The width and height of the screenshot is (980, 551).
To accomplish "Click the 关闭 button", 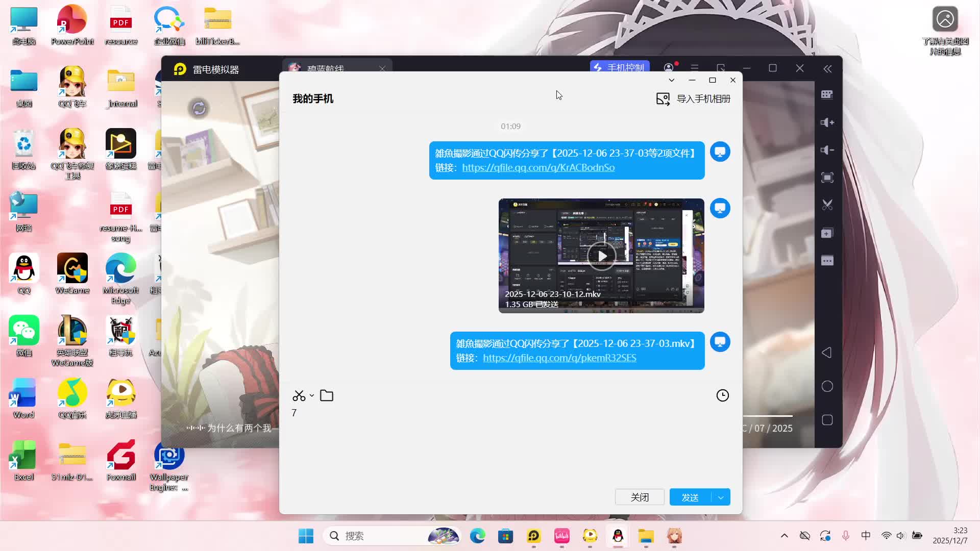I will [640, 497].
